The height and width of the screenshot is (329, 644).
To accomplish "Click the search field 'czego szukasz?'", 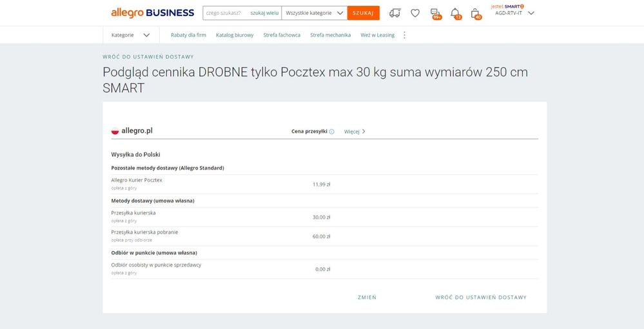I will point(225,13).
